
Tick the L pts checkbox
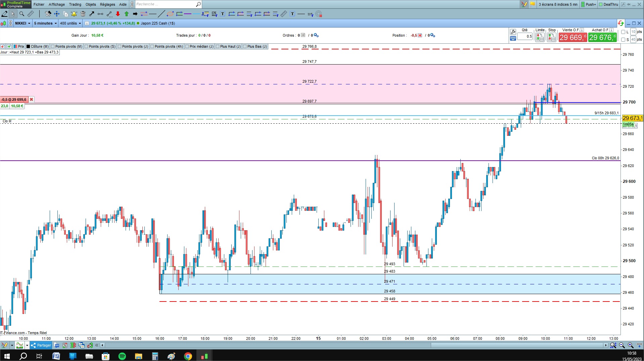click(623, 32)
